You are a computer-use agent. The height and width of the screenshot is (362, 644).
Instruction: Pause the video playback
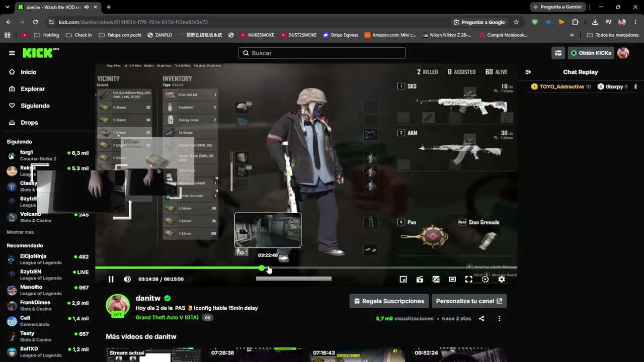(111, 279)
